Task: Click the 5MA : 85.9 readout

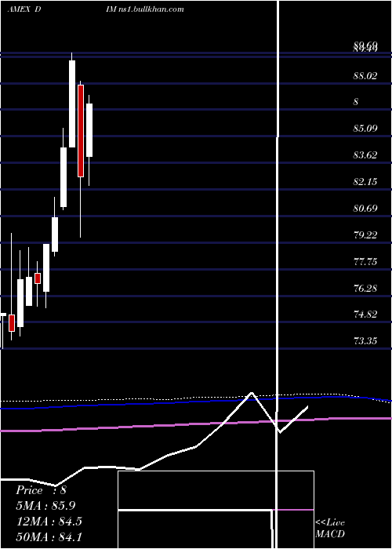Action: (45, 506)
